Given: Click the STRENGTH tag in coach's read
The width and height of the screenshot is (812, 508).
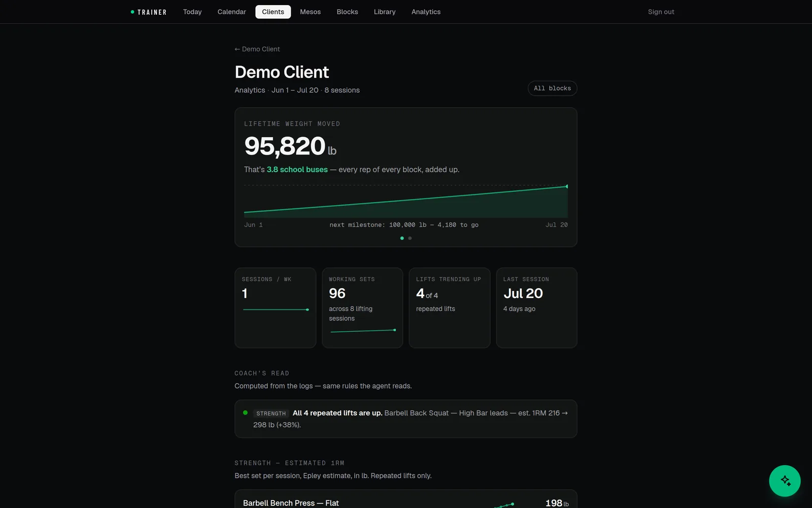Looking at the screenshot, I should pos(271,414).
